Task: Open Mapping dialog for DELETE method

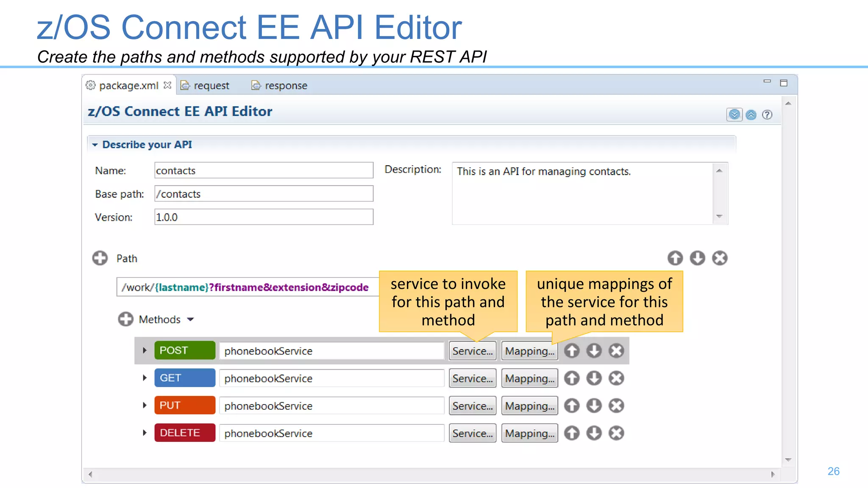Action: pos(530,433)
